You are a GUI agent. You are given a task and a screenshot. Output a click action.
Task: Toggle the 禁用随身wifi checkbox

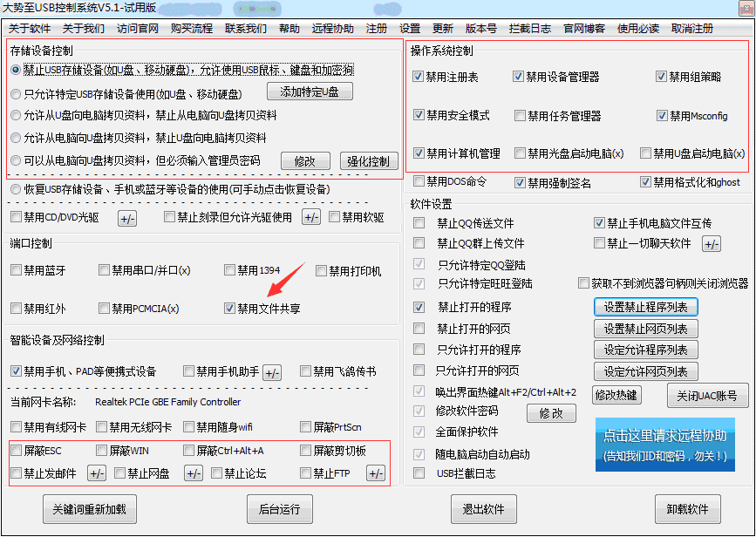[188, 426]
